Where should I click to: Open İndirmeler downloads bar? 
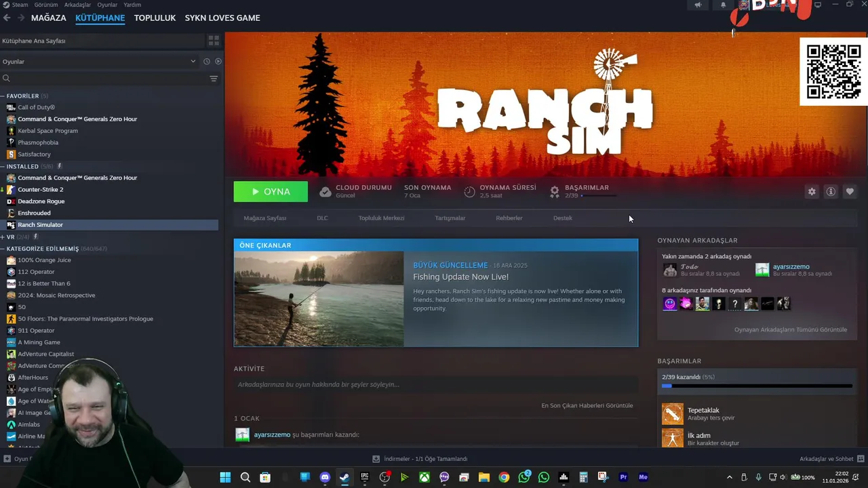pos(420,459)
